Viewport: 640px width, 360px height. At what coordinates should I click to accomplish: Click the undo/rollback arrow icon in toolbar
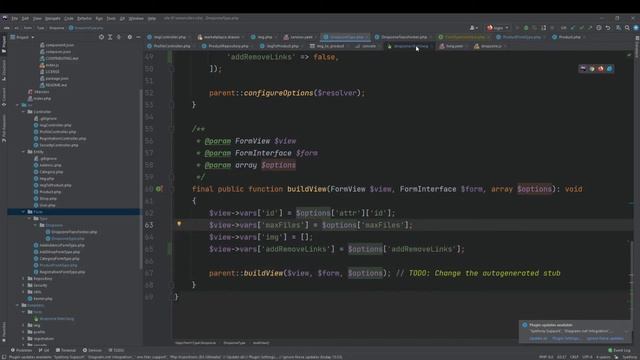coord(608,28)
